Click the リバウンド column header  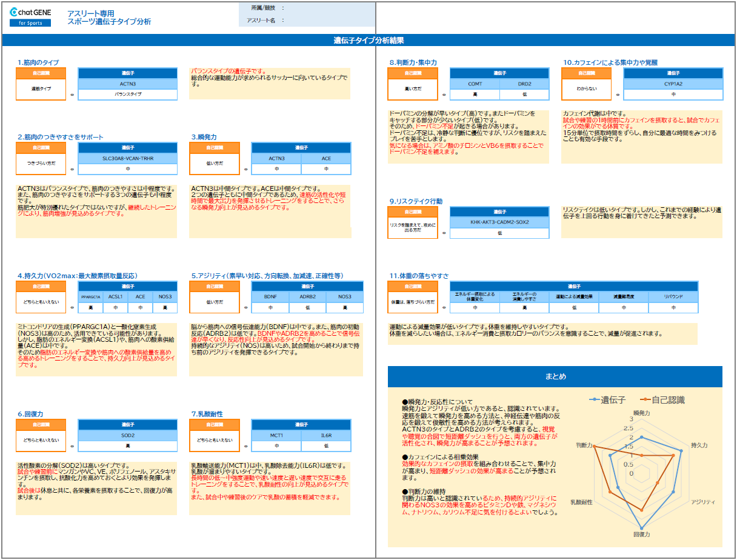tap(673, 297)
